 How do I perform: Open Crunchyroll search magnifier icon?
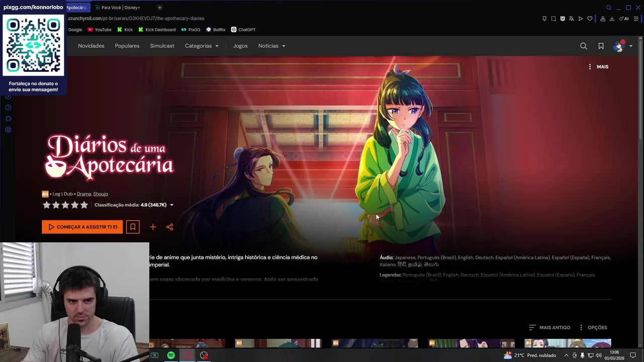click(584, 46)
